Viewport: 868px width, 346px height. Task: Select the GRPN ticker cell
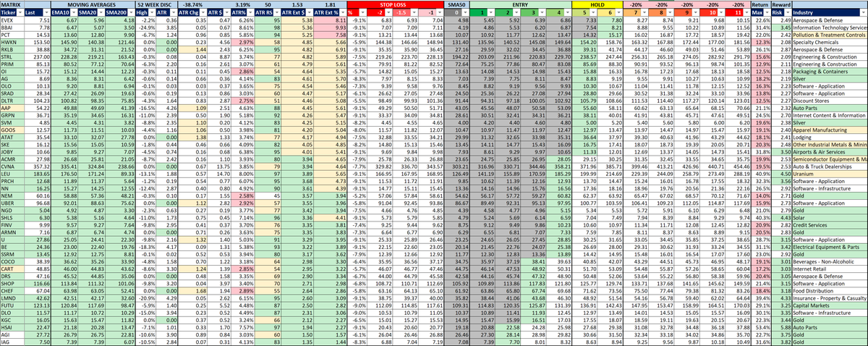tap(12, 116)
